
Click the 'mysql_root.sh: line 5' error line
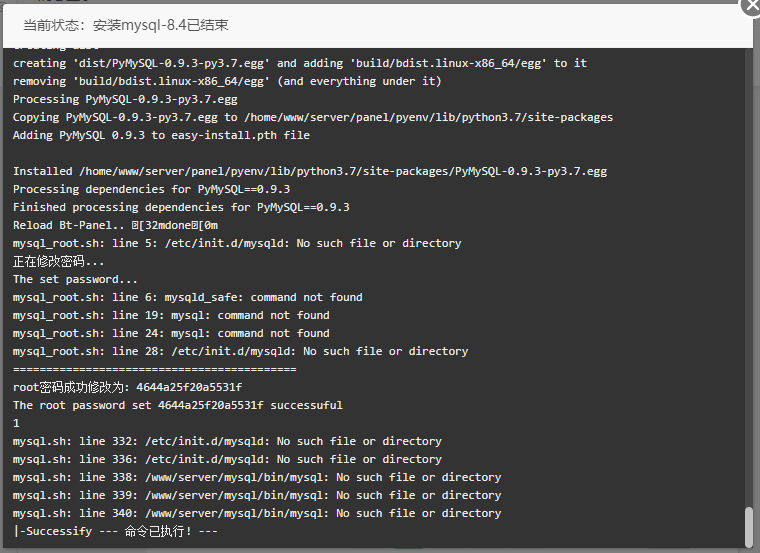click(237, 243)
